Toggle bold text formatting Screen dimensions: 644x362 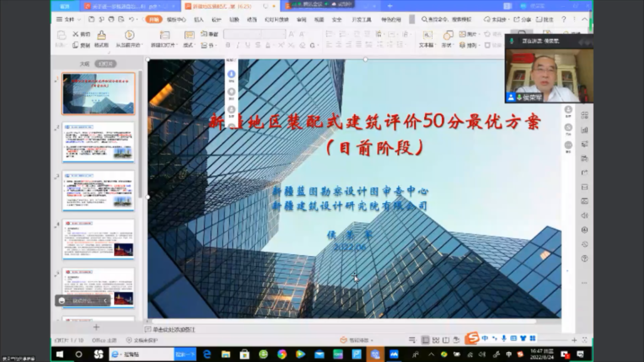coord(228,45)
